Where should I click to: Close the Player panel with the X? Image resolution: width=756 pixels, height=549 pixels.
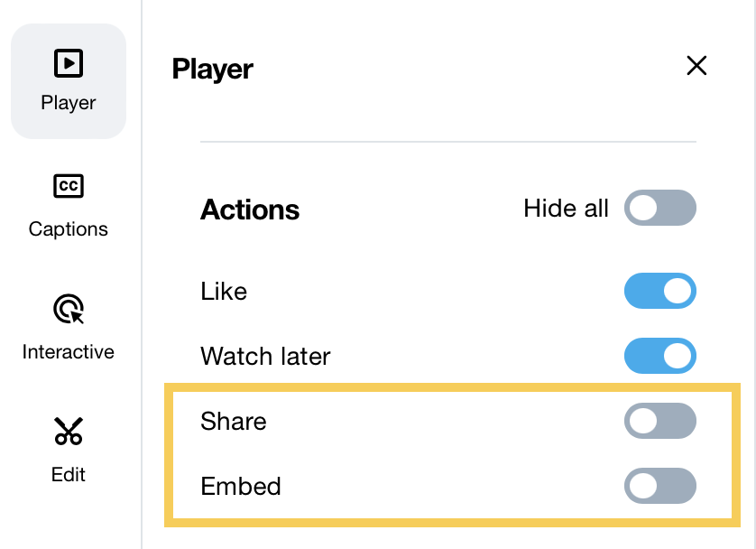(696, 66)
